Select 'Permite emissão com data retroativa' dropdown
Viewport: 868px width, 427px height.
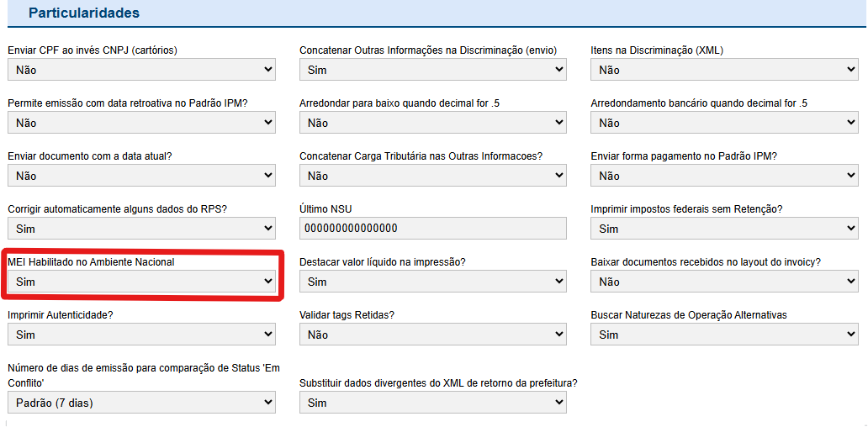(141, 124)
